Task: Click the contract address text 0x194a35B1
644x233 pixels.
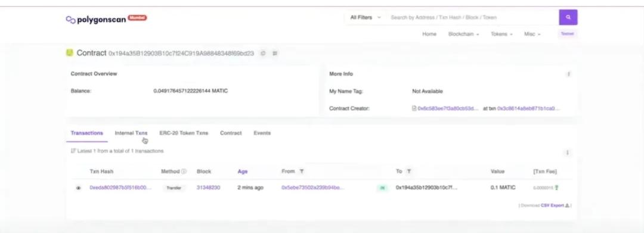Action: coord(181,53)
